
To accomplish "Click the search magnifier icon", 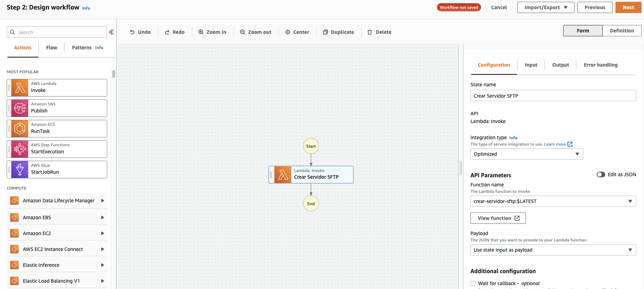I will pyautogui.click(x=12, y=32).
